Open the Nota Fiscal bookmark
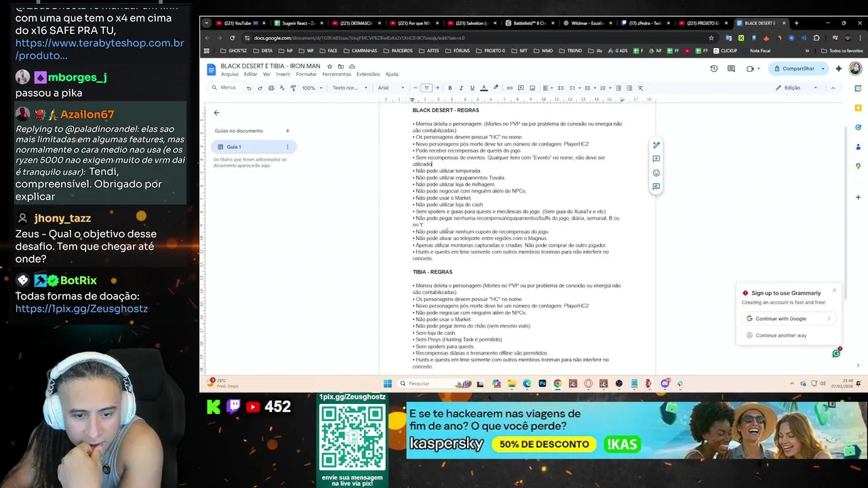The width and height of the screenshot is (868, 488). click(x=759, y=51)
